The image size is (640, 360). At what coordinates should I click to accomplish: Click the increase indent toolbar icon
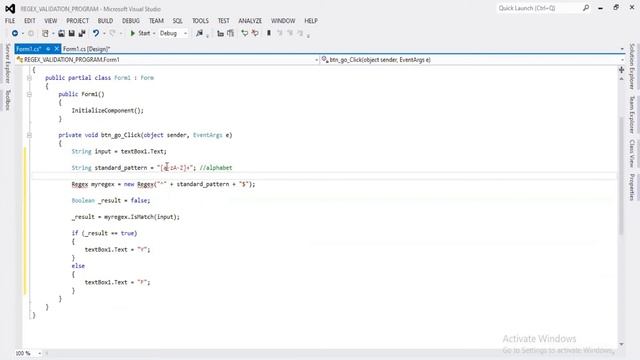(231, 33)
